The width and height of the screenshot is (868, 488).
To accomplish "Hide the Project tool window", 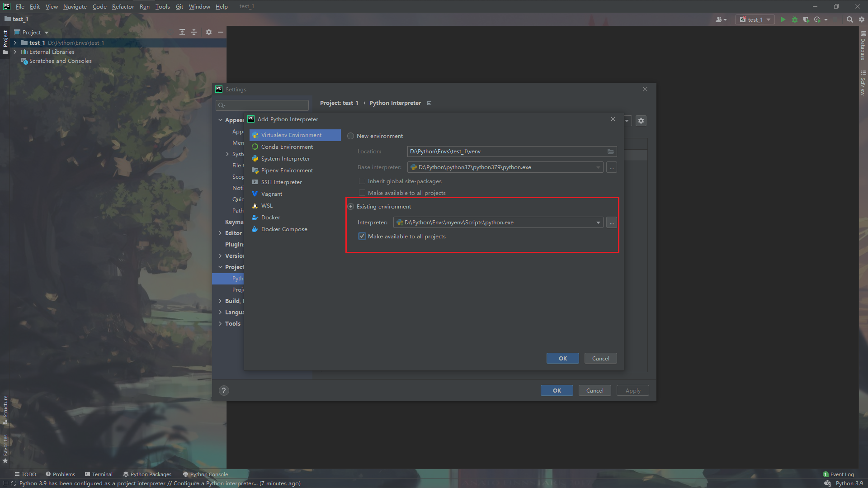I will 221,32.
